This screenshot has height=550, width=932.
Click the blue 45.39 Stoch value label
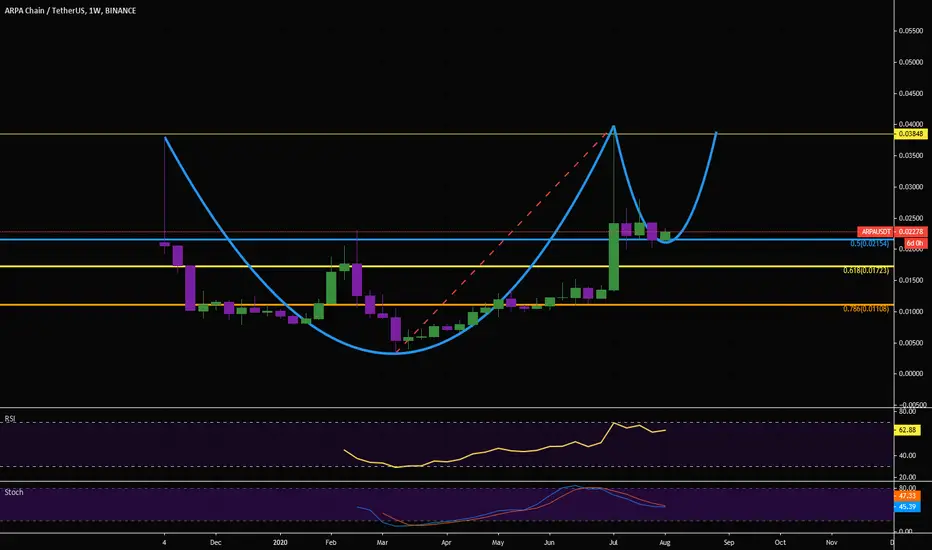pyautogui.click(x=908, y=507)
